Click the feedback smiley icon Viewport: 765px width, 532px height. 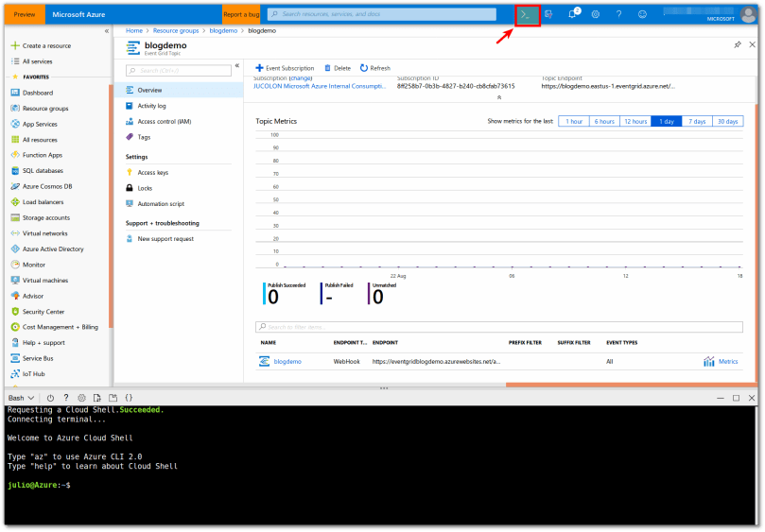(x=642, y=14)
